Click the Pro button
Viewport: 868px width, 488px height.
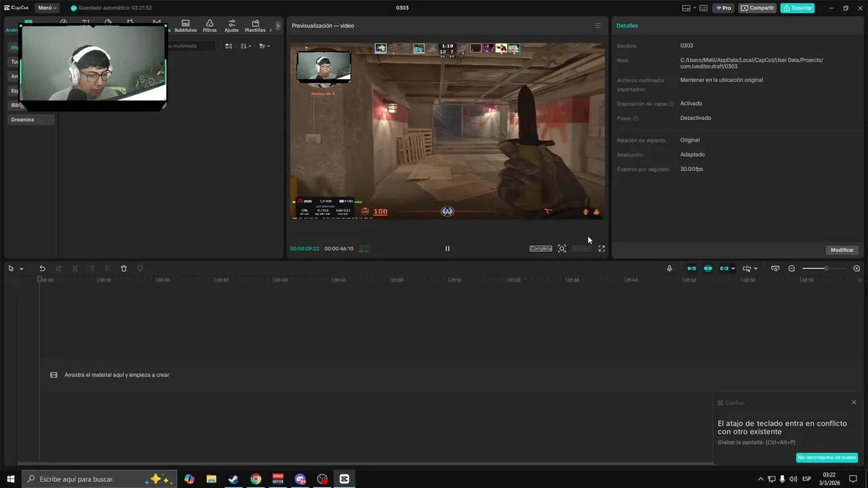(724, 8)
